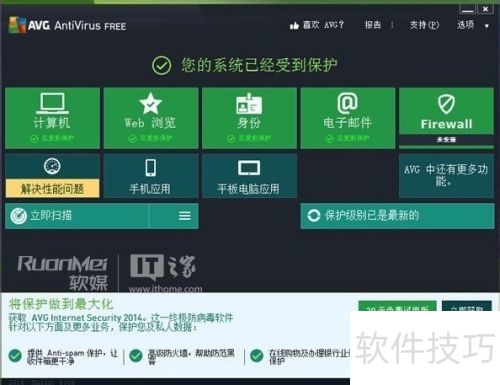The height and width of the screenshot is (385, 500).
Task: Open the 选项 (Options) dropdown menu
Action: tap(473, 25)
